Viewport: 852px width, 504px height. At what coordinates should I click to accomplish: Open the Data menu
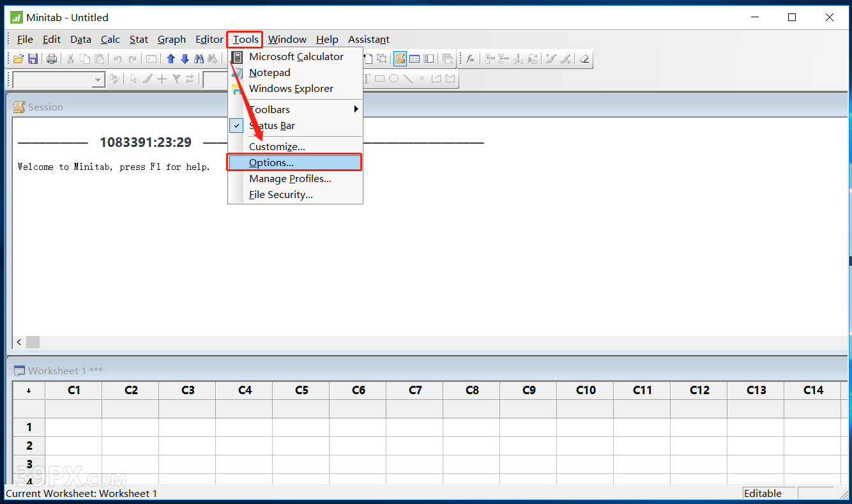(80, 39)
